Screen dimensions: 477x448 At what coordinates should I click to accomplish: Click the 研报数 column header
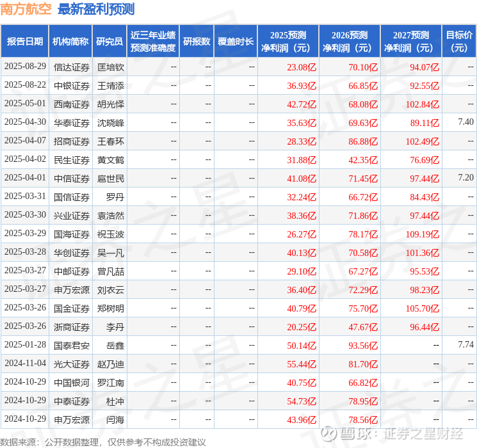[x=197, y=42]
